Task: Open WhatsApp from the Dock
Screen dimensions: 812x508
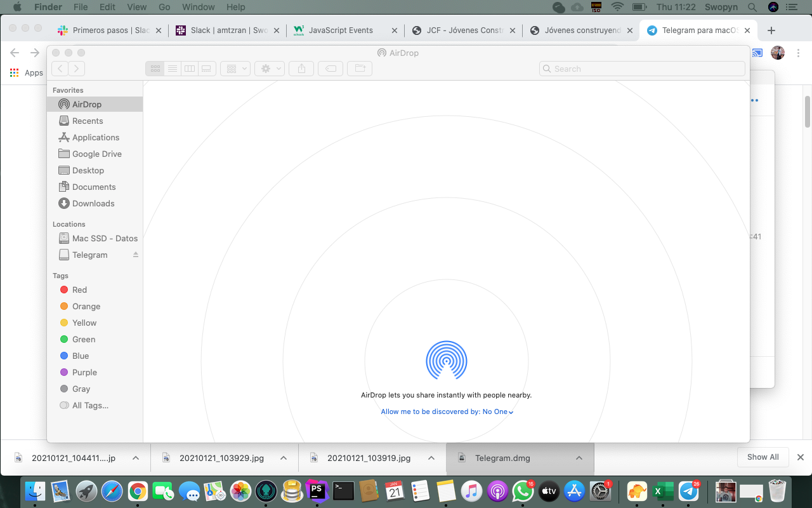Action: [523, 491]
